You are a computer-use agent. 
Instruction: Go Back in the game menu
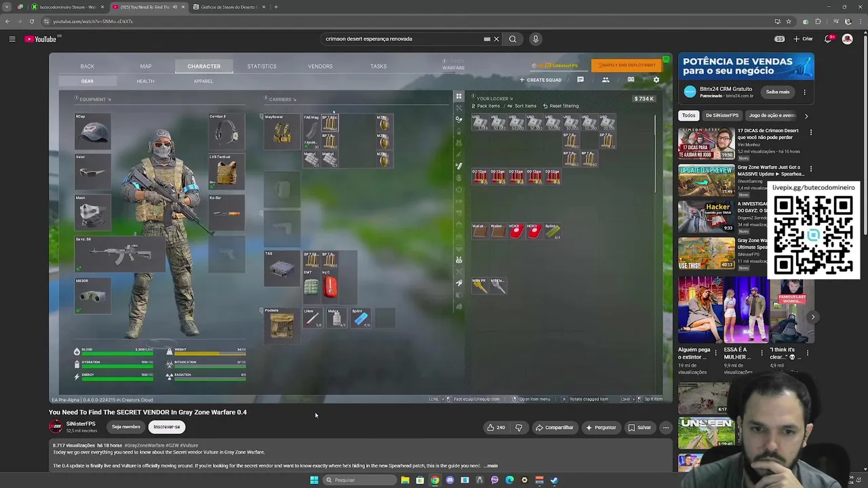coord(87,66)
